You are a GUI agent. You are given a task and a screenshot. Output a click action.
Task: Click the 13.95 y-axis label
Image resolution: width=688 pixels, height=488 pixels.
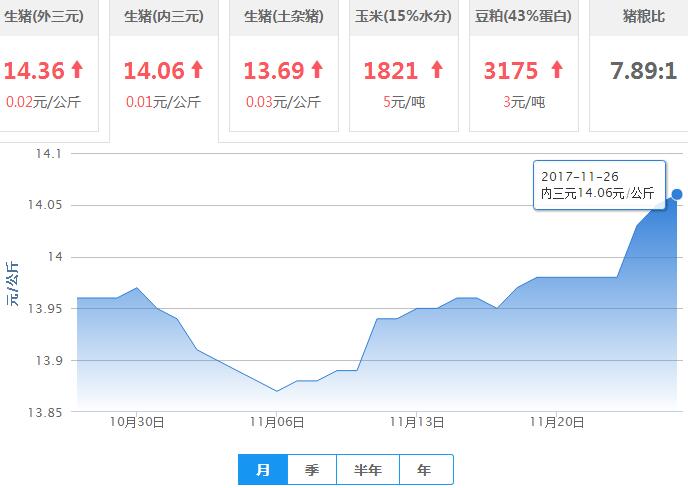coord(45,309)
